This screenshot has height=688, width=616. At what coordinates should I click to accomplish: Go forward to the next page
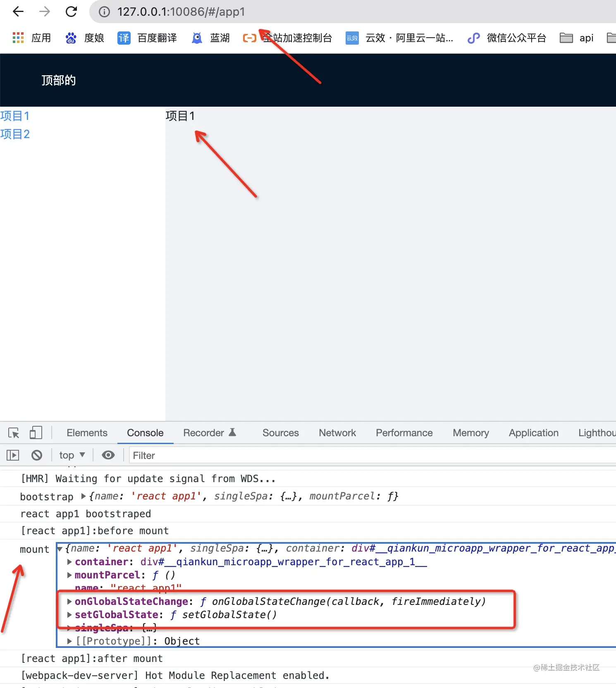tap(45, 12)
